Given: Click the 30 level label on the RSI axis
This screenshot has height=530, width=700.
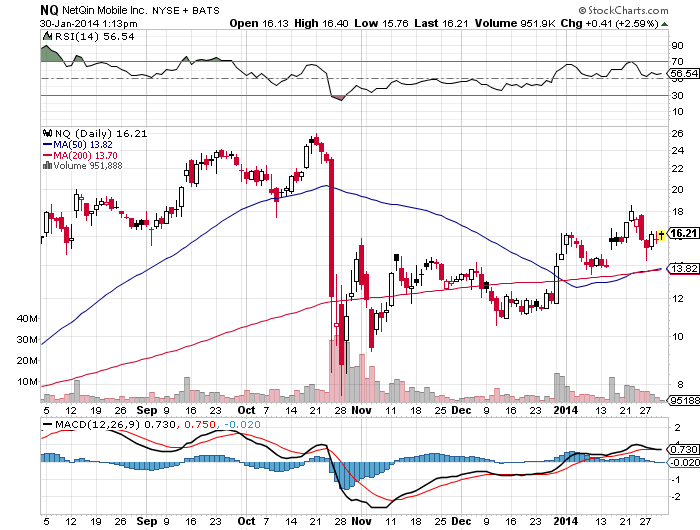Looking at the screenshot, I should 677,96.
